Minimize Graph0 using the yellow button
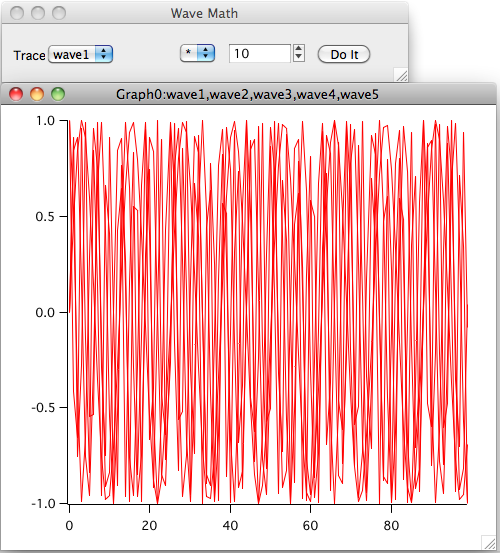This screenshot has width=500, height=553. tap(37, 94)
